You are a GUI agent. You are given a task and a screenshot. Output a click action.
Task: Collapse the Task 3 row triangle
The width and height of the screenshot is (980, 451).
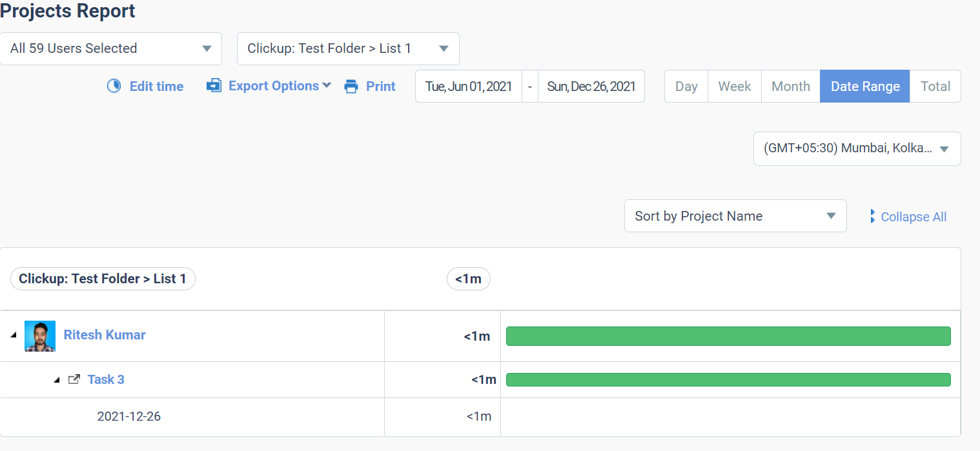(57, 380)
